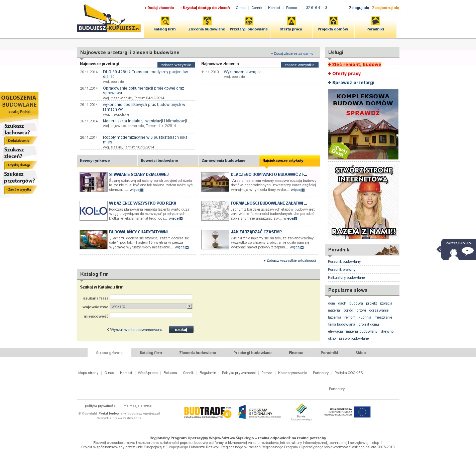This screenshot has width=476, height=458.
Task: Click the Przetargi budowlane handshake icon
Action: coord(249,21)
